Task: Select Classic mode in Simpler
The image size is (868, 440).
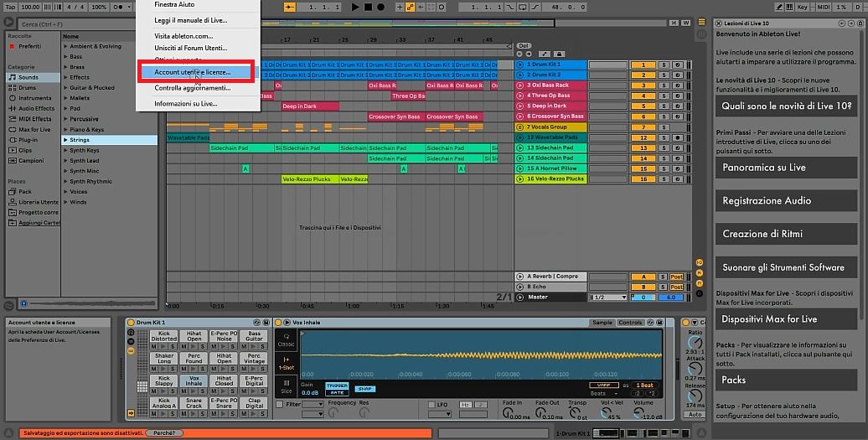Action: click(287, 339)
